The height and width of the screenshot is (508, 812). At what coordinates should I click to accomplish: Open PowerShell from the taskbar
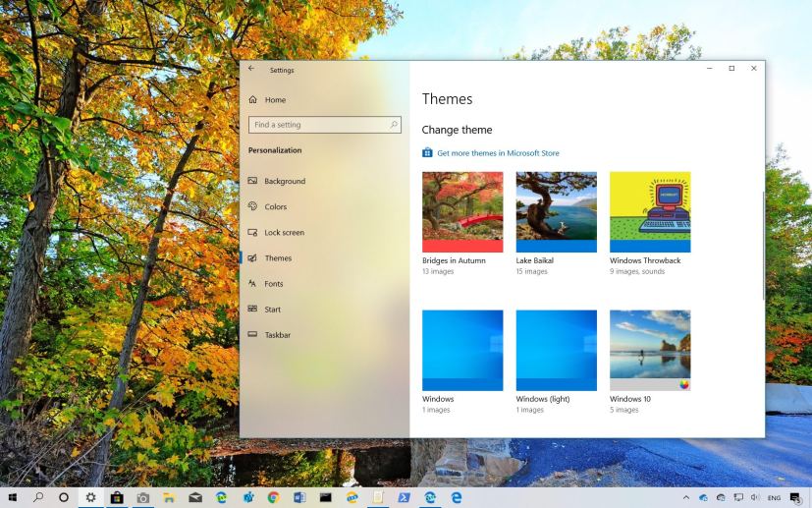point(404,497)
